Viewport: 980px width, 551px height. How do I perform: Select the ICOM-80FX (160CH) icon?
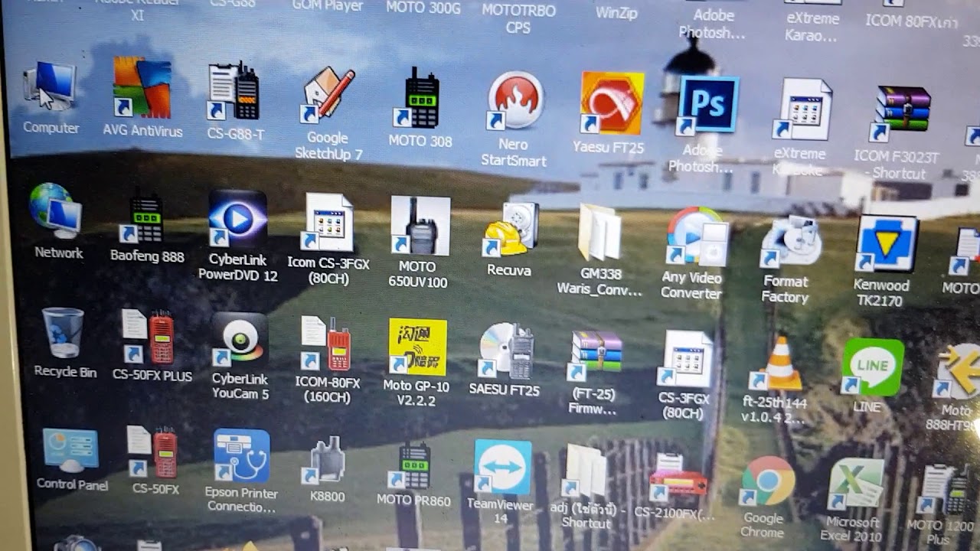point(328,344)
